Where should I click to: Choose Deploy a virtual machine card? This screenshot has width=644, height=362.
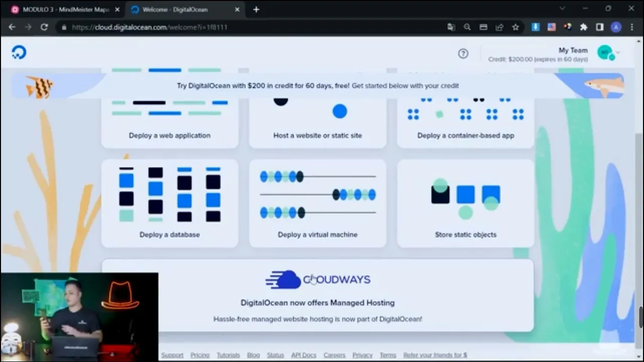317,203
